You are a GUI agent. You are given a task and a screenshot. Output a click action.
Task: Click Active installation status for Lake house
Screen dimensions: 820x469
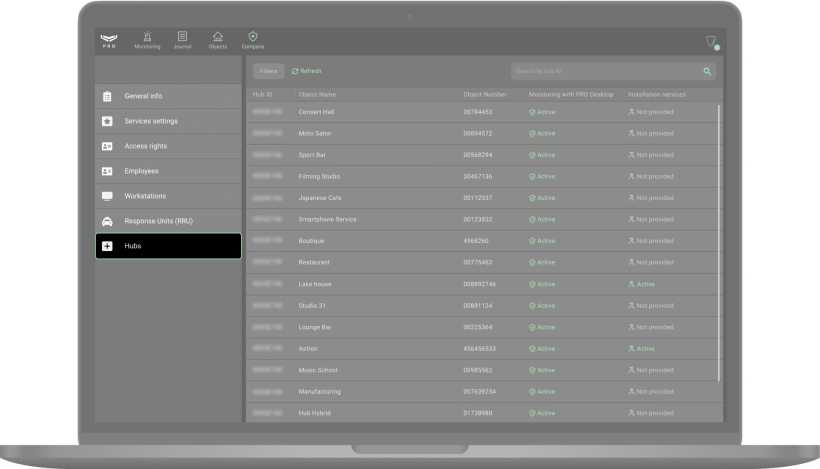pyautogui.click(x=641, y=284)
